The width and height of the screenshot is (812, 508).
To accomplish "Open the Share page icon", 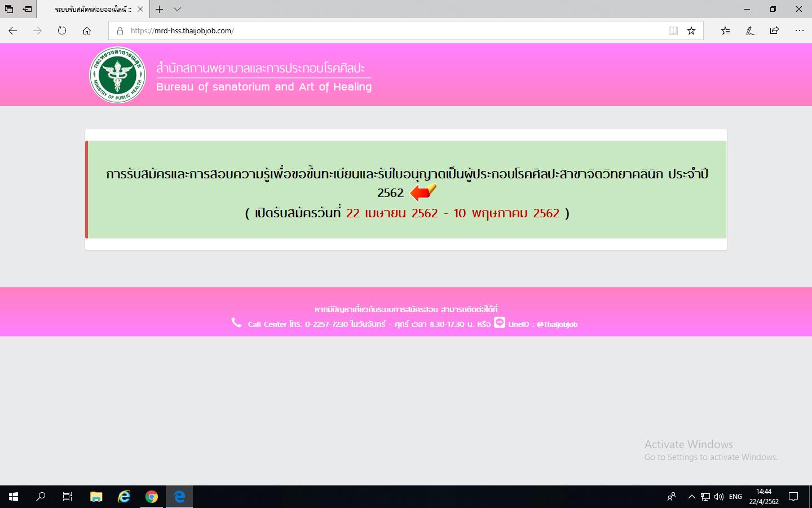I will pos(774,31).
